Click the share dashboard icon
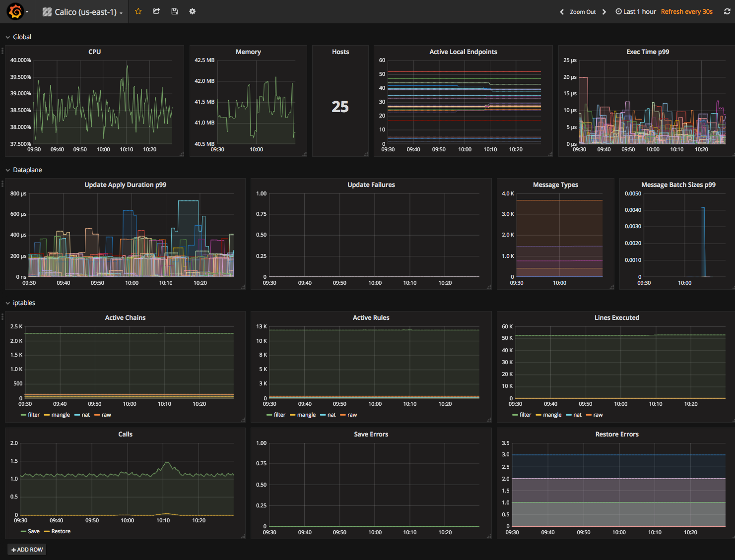 click(x=156, y=11)
